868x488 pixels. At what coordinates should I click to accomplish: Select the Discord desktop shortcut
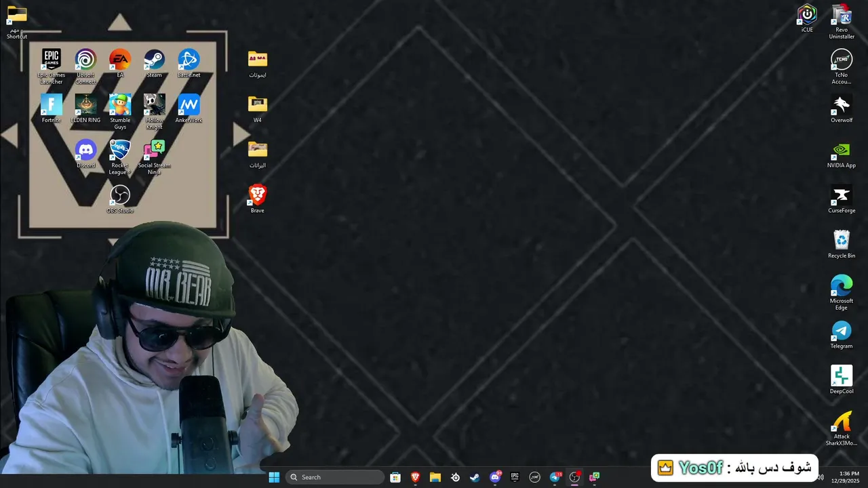(x=85, y=154)
